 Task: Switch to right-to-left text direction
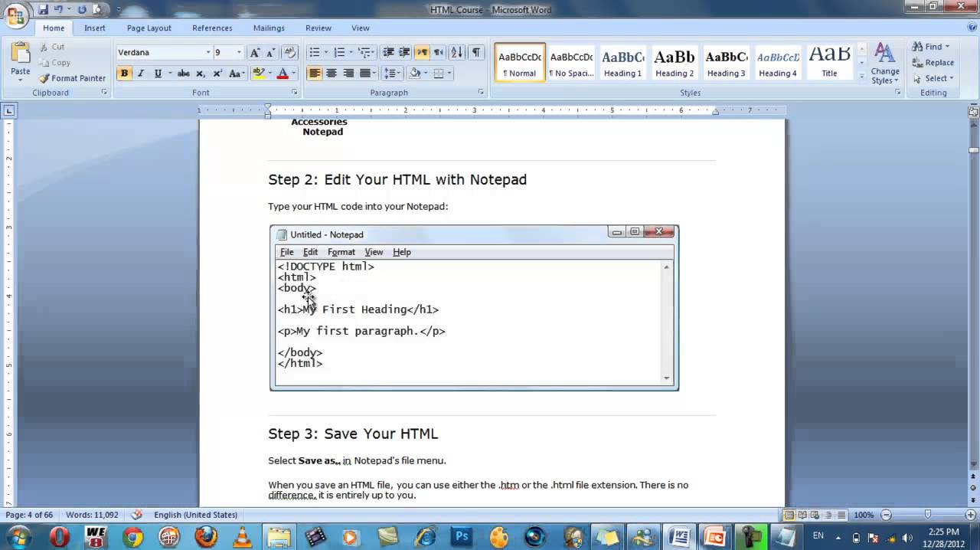(439, 53)
